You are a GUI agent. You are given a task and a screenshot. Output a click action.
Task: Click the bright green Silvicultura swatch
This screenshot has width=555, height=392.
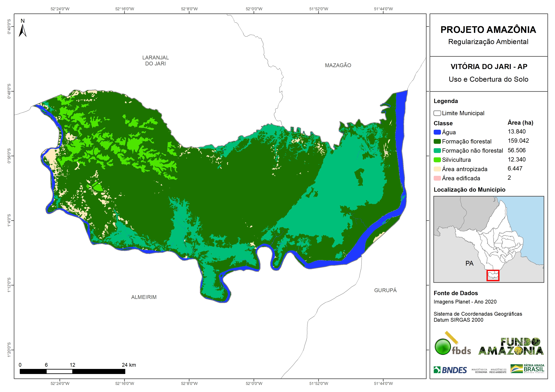437,160
